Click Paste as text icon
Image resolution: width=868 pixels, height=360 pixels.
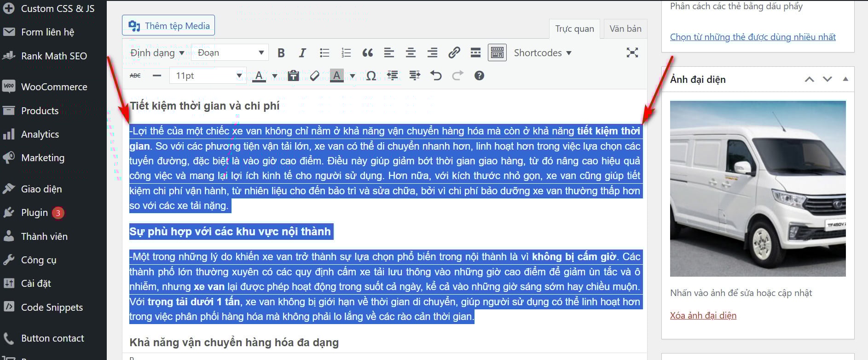tap(293, 75)
